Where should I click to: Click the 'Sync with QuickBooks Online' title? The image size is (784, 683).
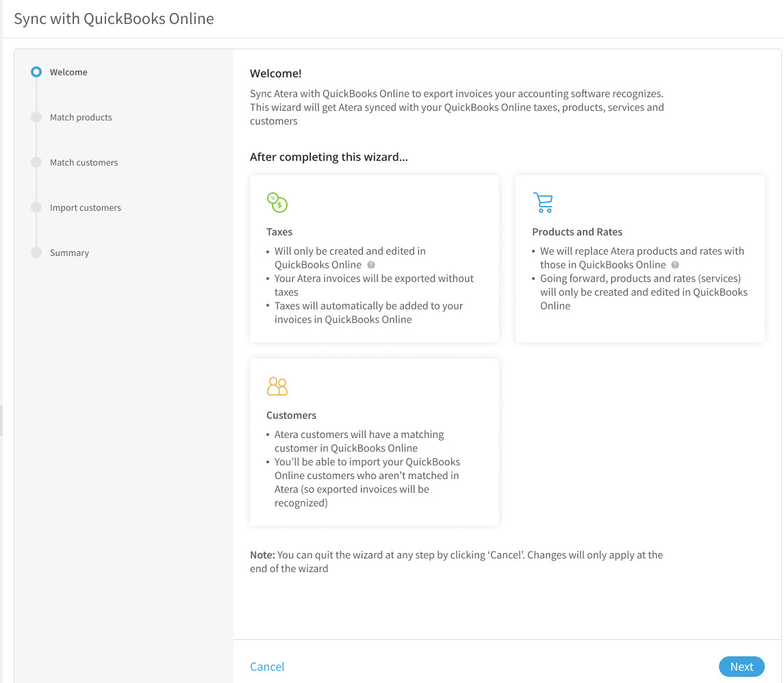(x=114, y=18)
